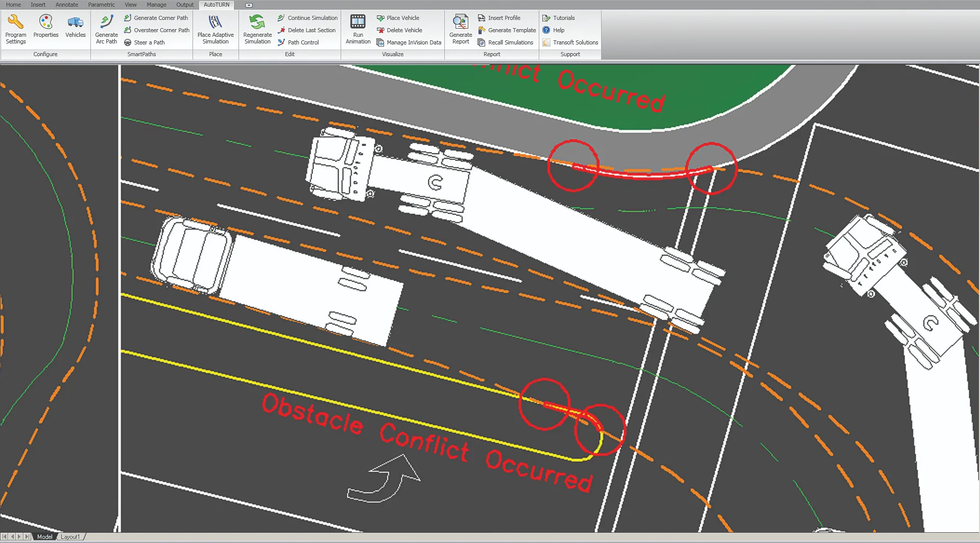Open the Parametric ribbon tab
Screen dimensions: 980x543
[x=101, y=5]
